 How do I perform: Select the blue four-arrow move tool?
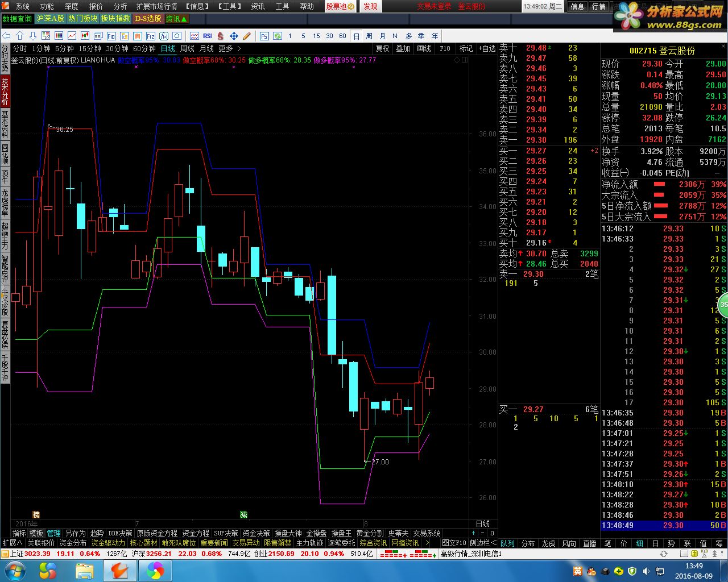(234, 36)
